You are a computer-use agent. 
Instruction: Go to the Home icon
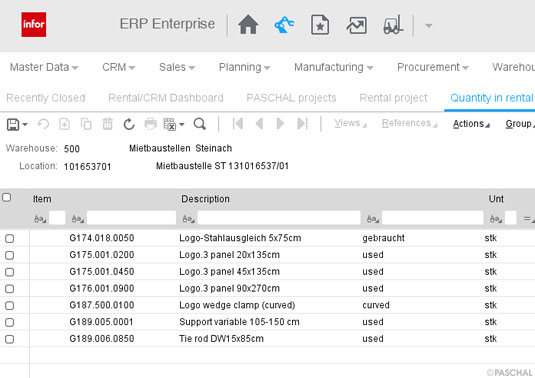coord(248,25)
